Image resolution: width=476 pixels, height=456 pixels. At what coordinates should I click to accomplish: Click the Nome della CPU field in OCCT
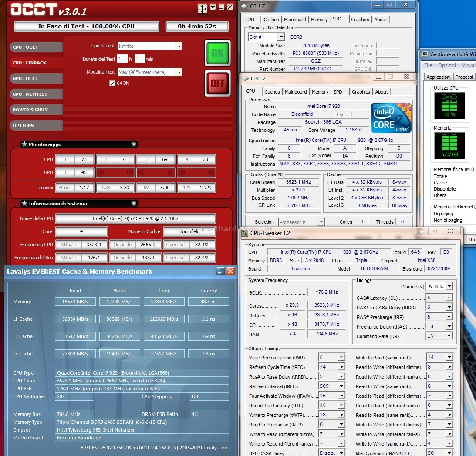click(x=136, y=218)
